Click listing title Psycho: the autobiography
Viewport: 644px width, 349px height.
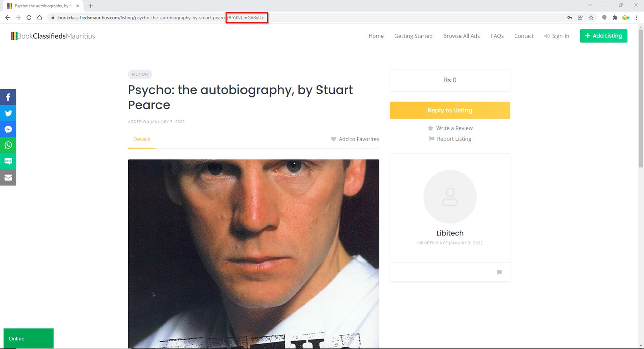pyautogui.click(x=240, y=97)
